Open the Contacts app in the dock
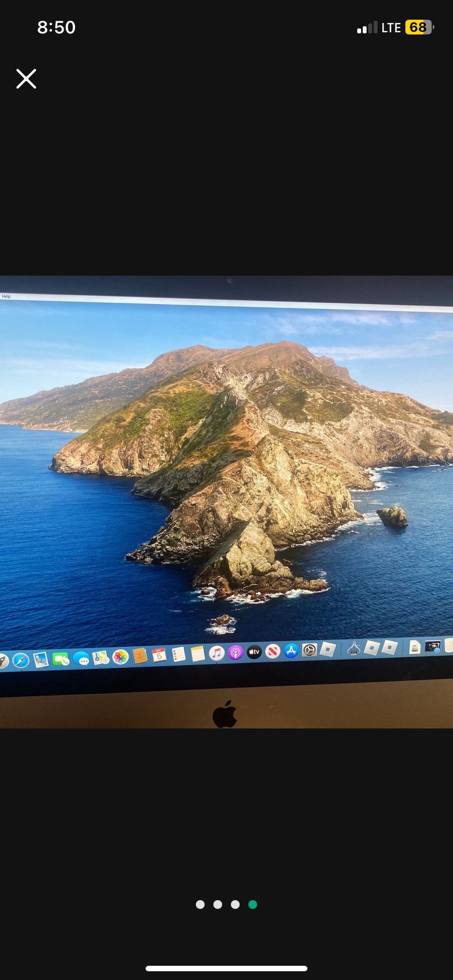Screen dimensions: 453x980 (140, 656)
